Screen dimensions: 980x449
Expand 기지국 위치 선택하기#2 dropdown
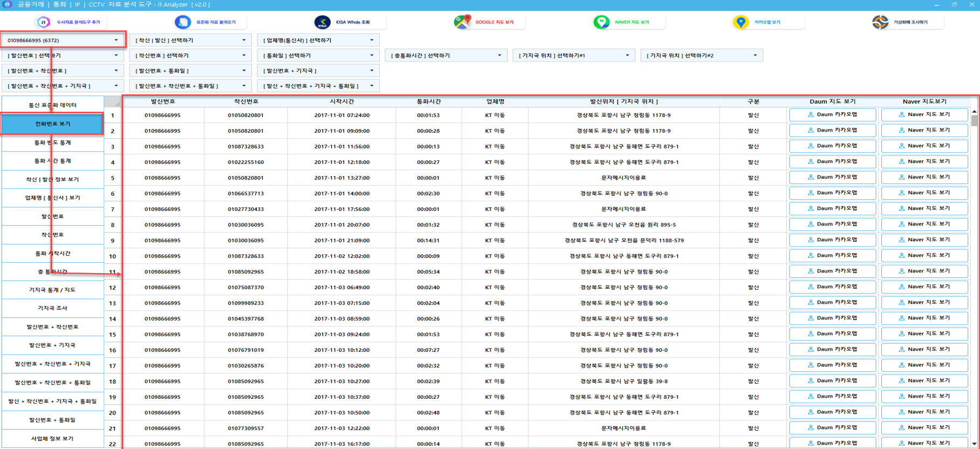click(x=701, y=56)
